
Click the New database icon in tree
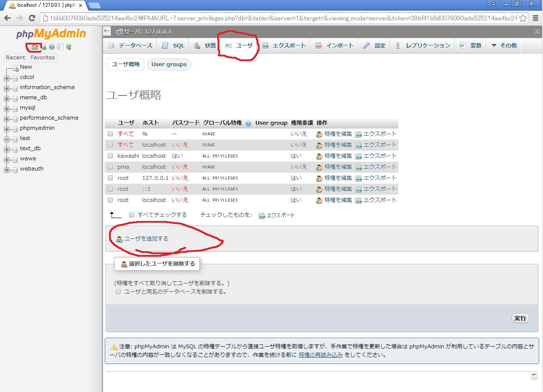[15, 68]
